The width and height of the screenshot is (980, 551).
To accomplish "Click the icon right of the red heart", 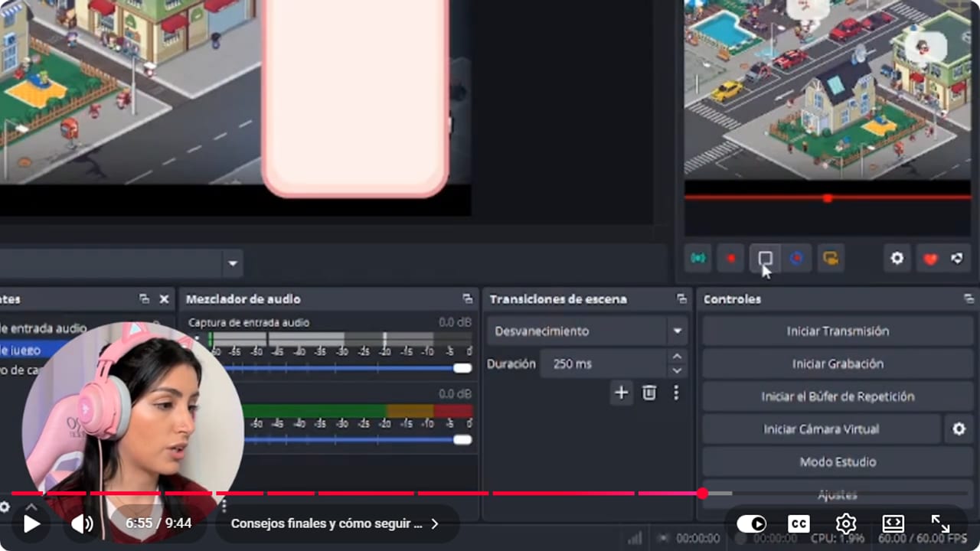I will coord(958,259).
